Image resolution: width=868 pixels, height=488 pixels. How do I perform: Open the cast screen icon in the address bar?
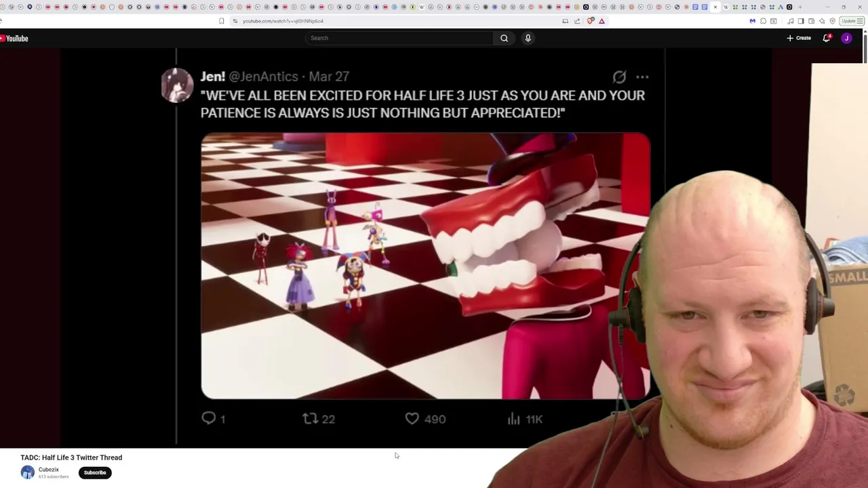click(565, 21)
